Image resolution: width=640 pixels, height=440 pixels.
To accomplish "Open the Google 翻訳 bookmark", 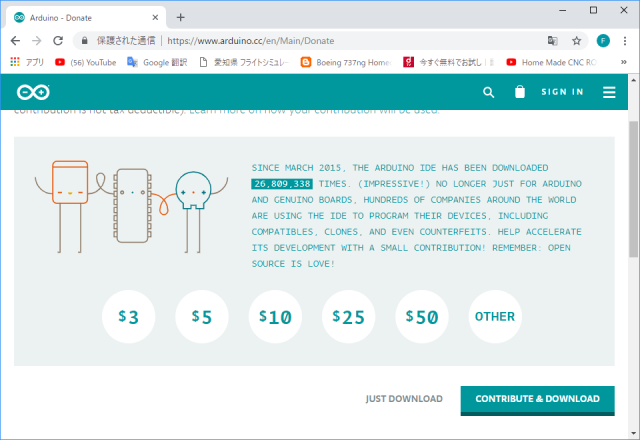I will coord(157,62).
